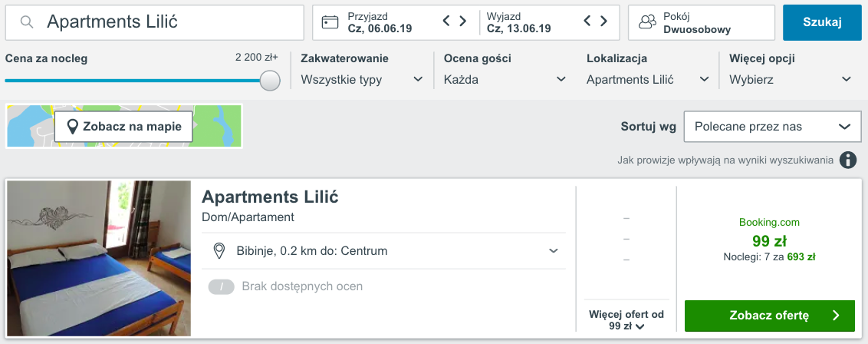Click the info icon about commissions

pyautogui.click(x=847, y=160)
